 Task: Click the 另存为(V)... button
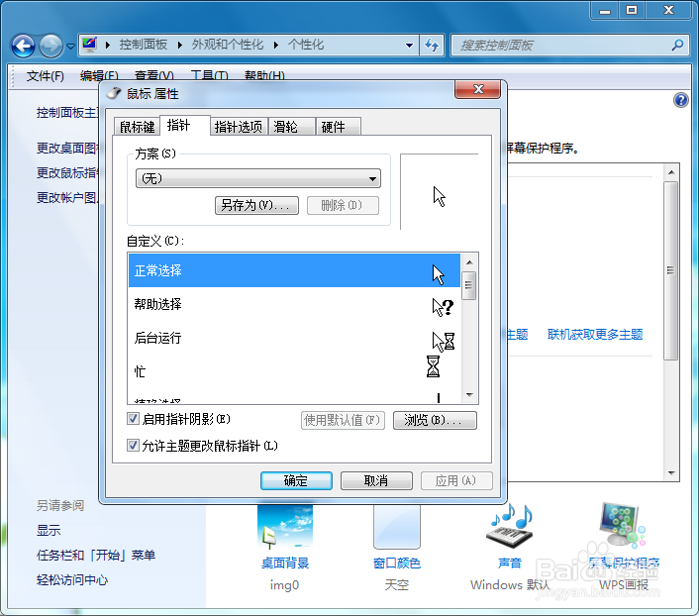(256, 205)
